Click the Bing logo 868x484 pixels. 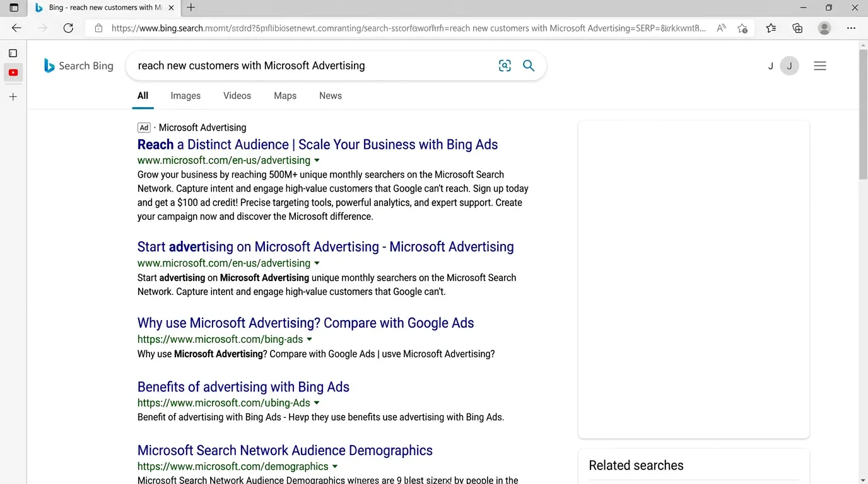[49, 66]
